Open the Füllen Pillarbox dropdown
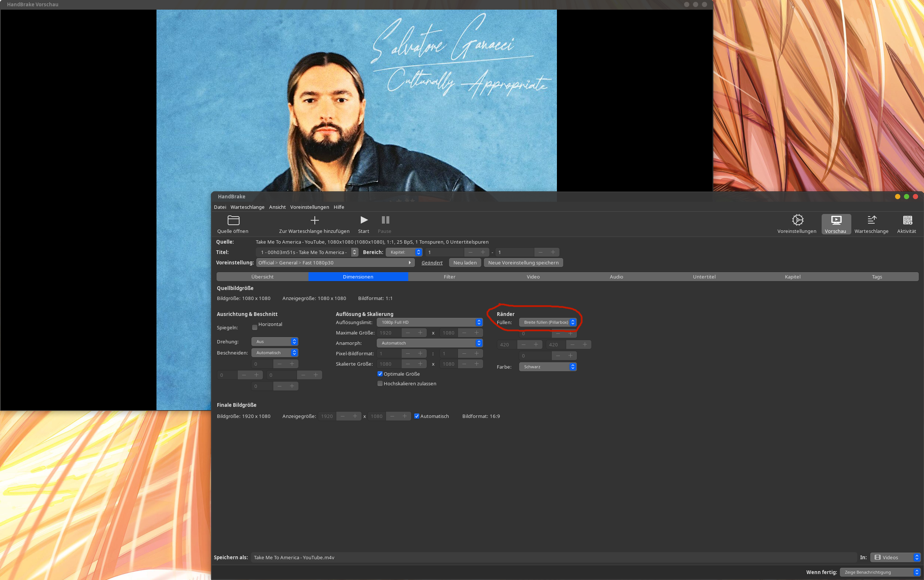This screenshot has width=924, height=580. [547, 322]
